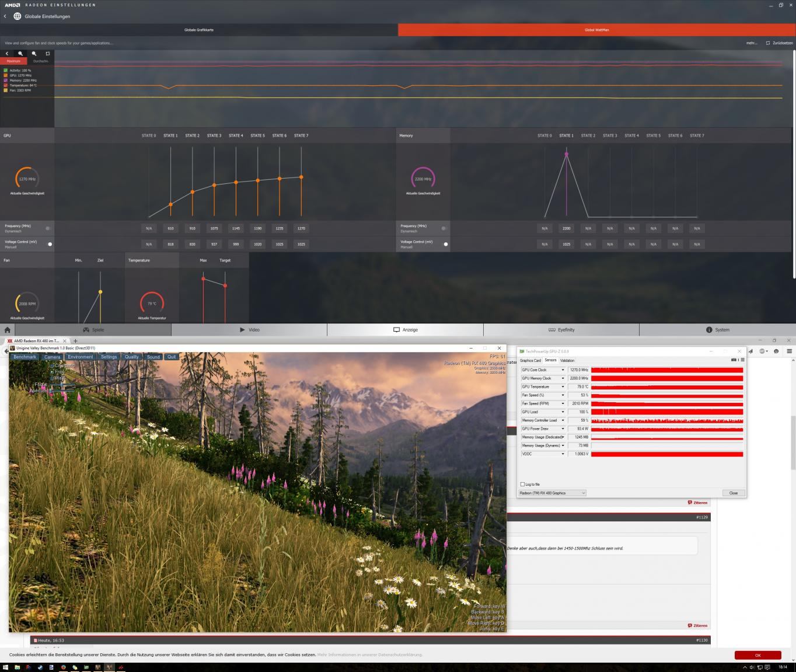Click the zoom-in magnifier in the WattMan graph toolbar

[20, 54]
